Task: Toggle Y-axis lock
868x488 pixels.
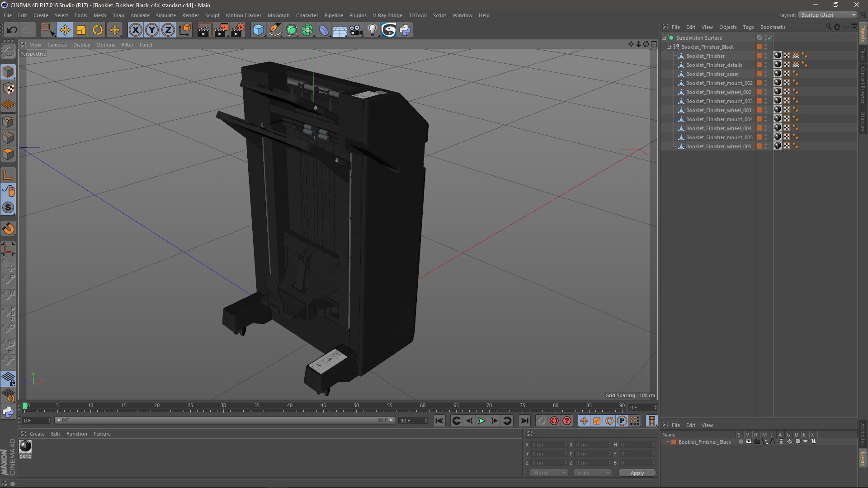Action: (x=152, y=30)
